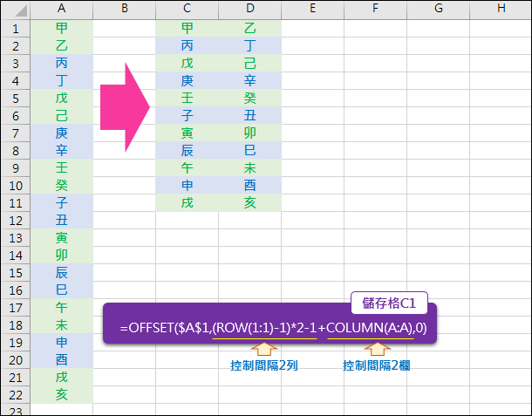
Task: Click cell C11 containing 戌
Action: click(187, 203)
